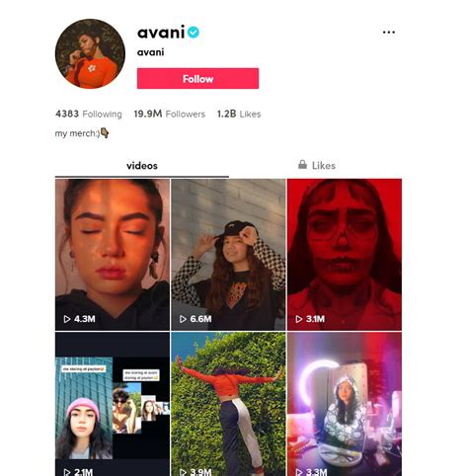The width and height of the screenshot is (468, 476).
Task: Click the lock icon beside Likes
Action: point(302,164)
